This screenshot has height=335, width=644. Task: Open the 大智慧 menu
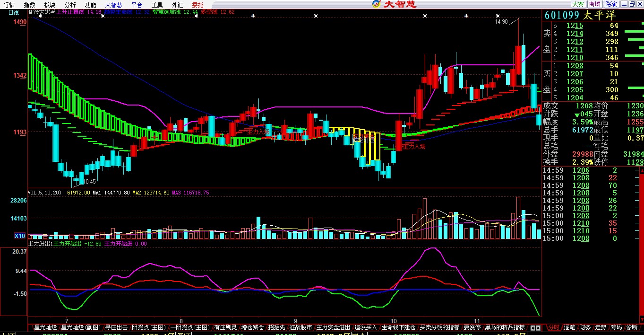pos(114,4)
